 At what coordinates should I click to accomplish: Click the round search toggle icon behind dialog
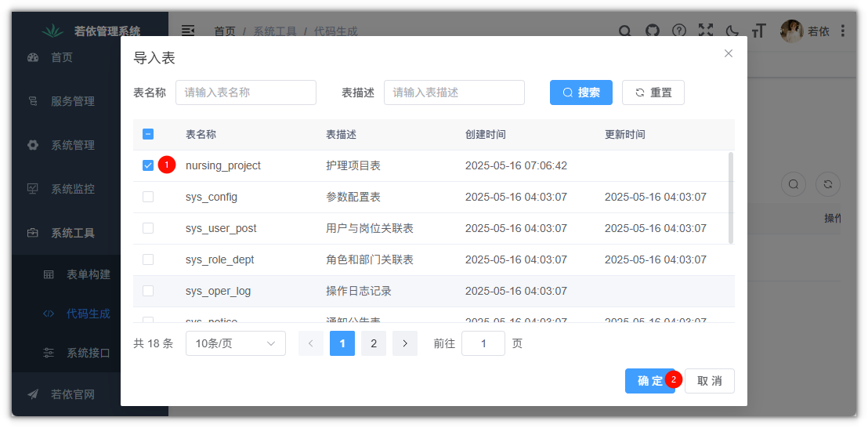click(794, 184)
